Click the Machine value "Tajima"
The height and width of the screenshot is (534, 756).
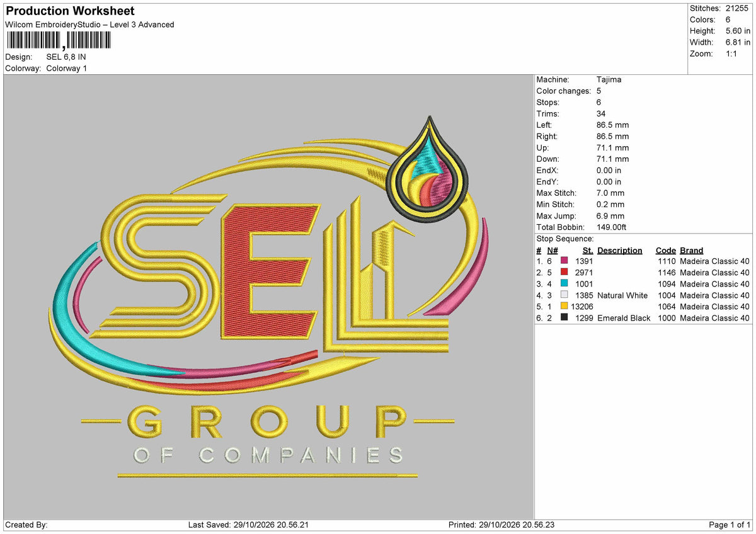[609, 80]
